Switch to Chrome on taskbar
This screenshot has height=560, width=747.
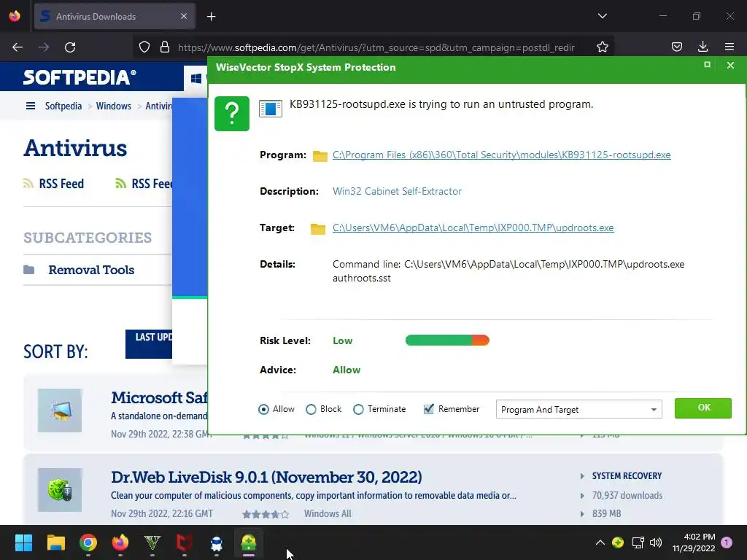coord(88,542)
